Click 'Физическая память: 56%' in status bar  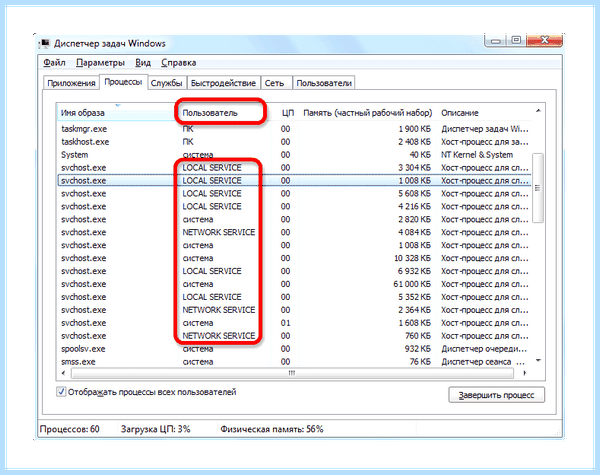[272, 429]
